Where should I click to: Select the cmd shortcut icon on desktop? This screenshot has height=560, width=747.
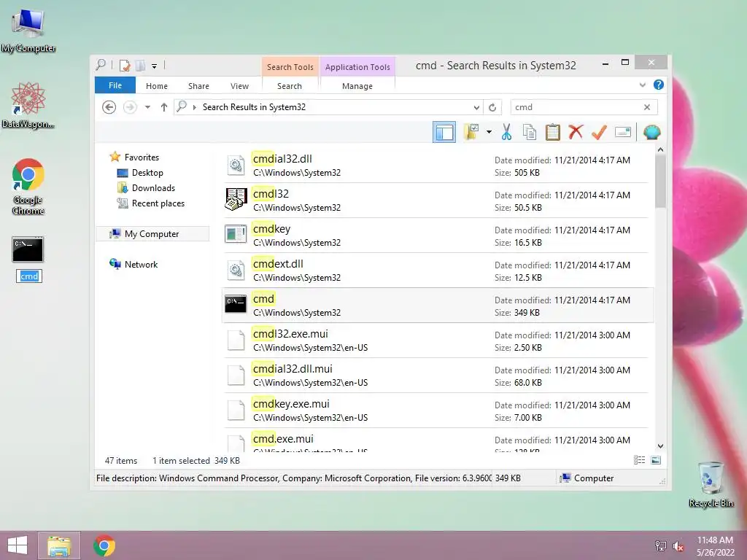pyautogui.click(x=28, y=249)
